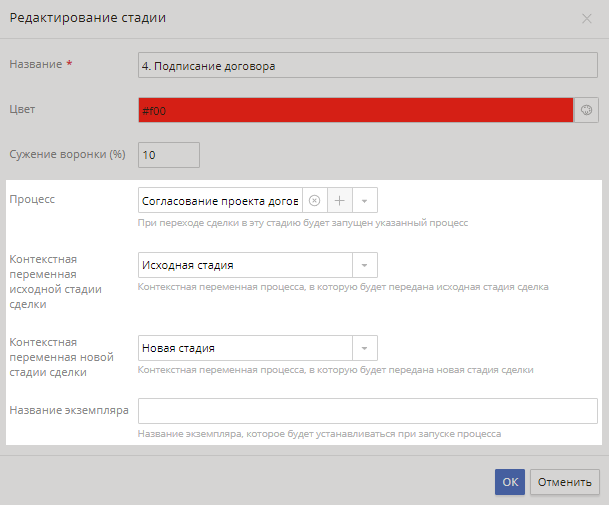Click the 'Название' field label
Screen dimensions: 609x505
coord(36,64)
